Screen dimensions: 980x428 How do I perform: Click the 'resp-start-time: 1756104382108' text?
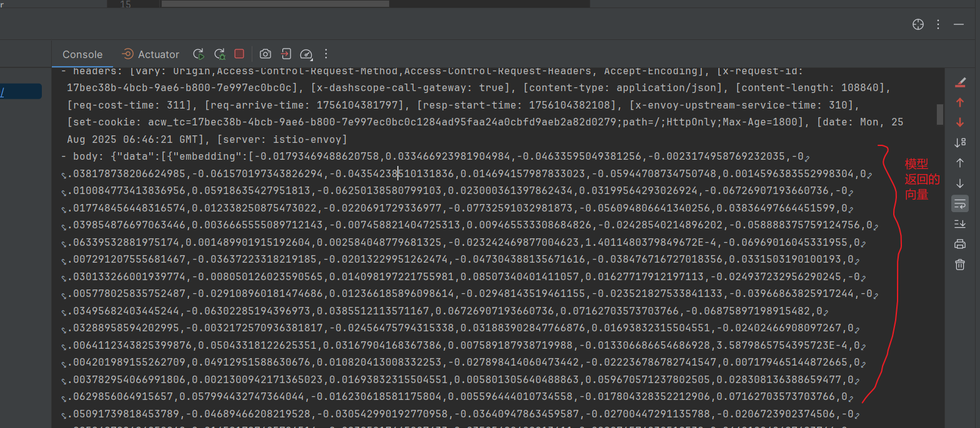pos(517,105)
